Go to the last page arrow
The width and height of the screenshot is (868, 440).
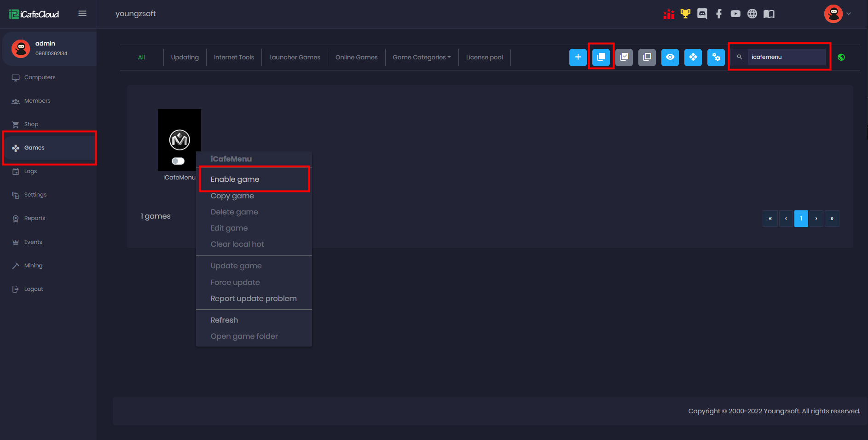832,219
